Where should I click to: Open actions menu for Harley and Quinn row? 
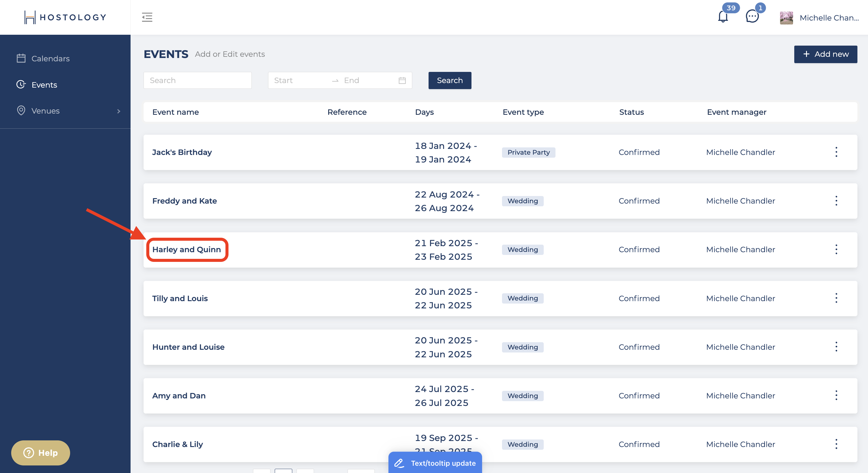pos(836,249)
